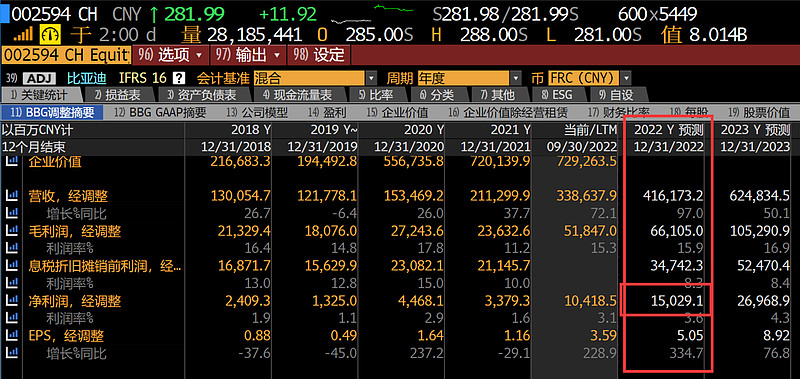
Task: Open chart icon for 利润率% row showing 13.0
Action: click(x=12, y=284)
